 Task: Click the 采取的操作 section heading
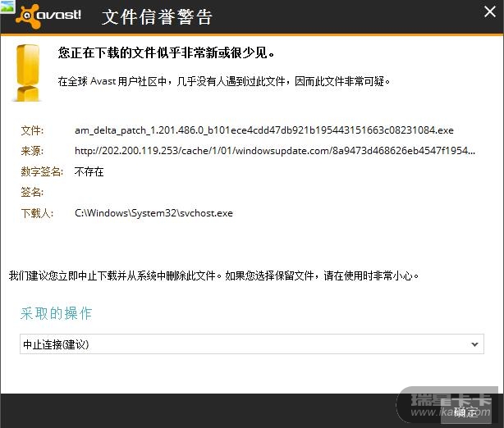coord(57,313)
